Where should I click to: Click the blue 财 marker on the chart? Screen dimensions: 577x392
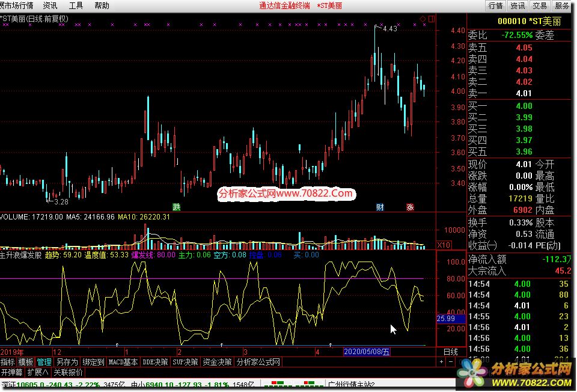click(x=380, y=207)
